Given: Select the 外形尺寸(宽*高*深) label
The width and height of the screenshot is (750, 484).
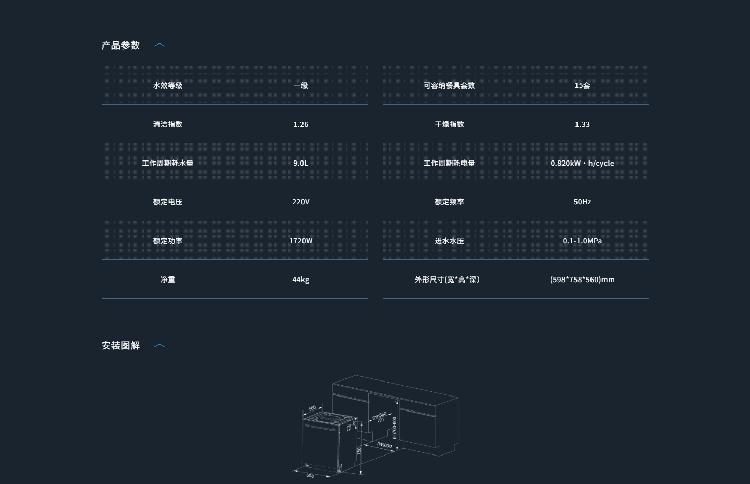Looking at the screenshot, I should coord(447,280).
